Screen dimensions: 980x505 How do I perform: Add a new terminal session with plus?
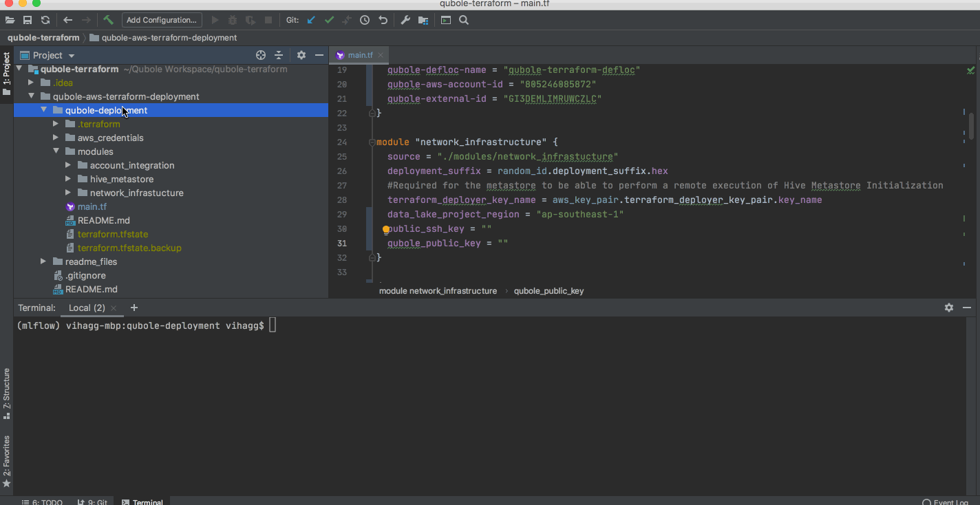point(134,308)
